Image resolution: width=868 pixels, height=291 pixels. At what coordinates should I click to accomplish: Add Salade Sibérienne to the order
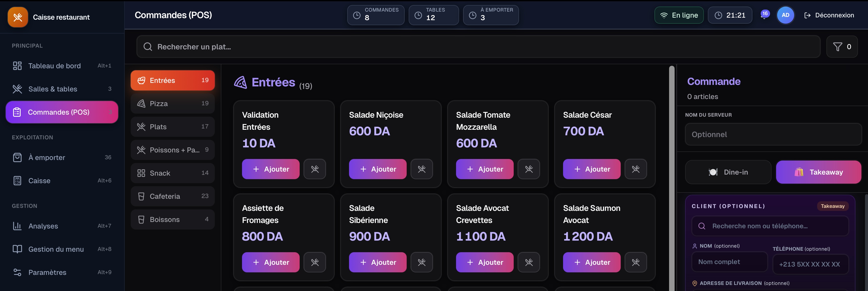pyautogui.click(x=378, y=262)
